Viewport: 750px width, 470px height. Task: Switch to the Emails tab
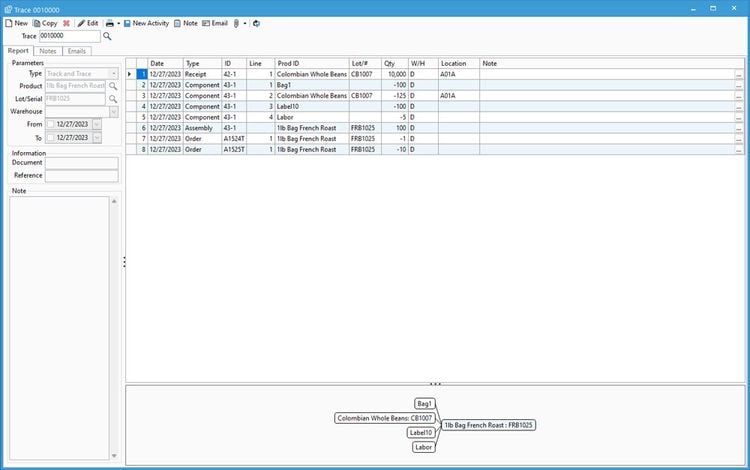77,51
